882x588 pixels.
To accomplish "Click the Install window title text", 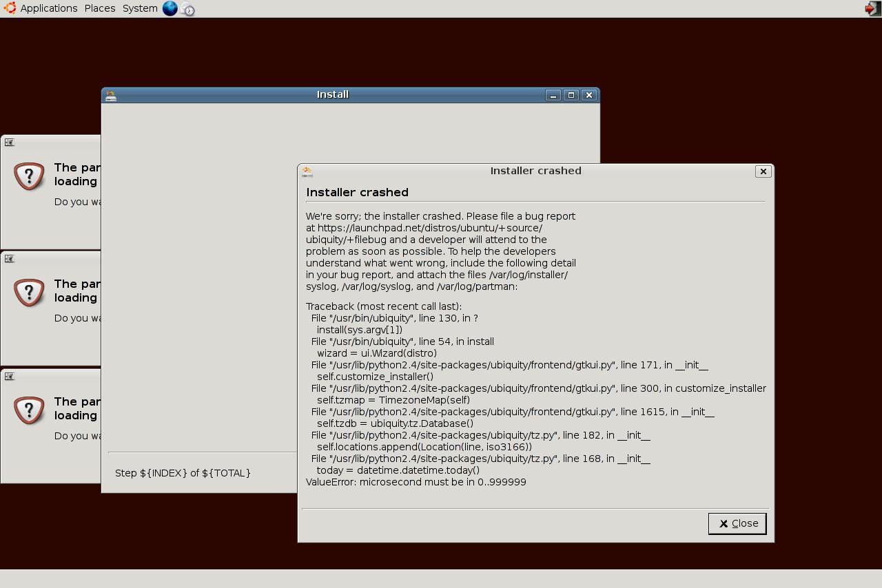I will tap(333, 95).
